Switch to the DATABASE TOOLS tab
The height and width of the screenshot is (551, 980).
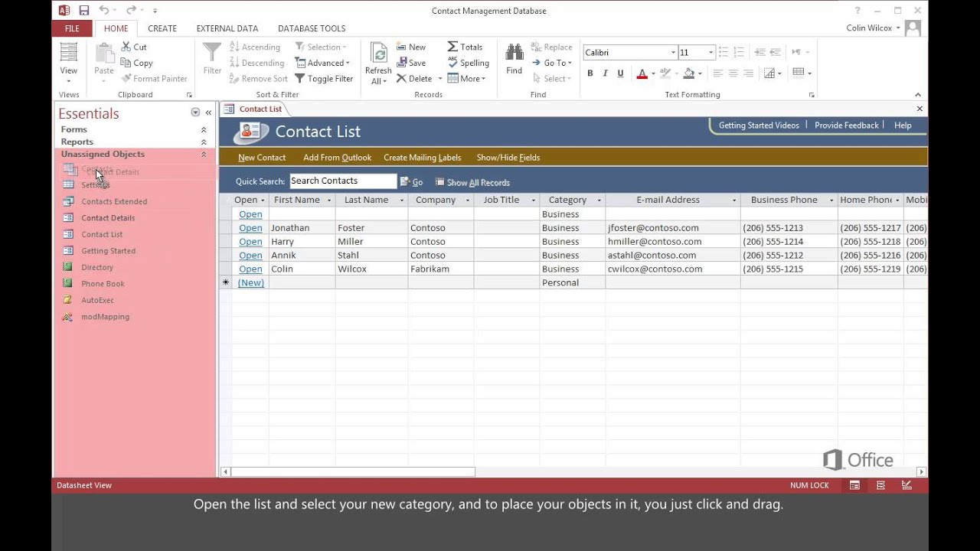312,28
